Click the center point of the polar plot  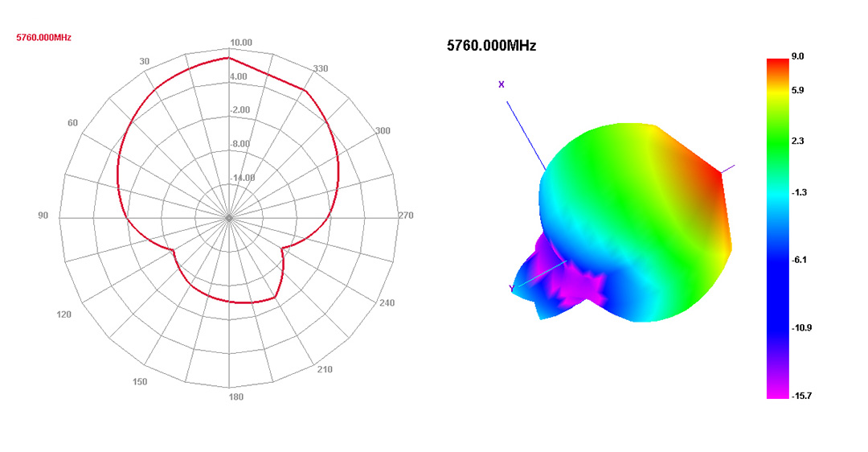tap(229, 218)
